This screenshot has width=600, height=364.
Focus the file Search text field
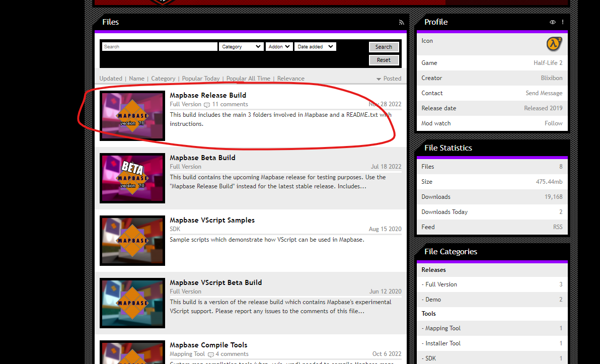click(x=160, y=47)
